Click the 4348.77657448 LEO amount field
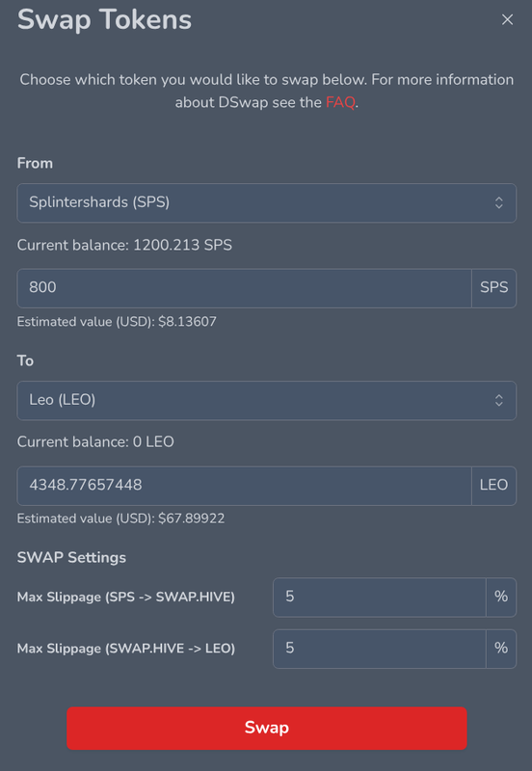This screenshot has height=771, width=532. [245, 486]
